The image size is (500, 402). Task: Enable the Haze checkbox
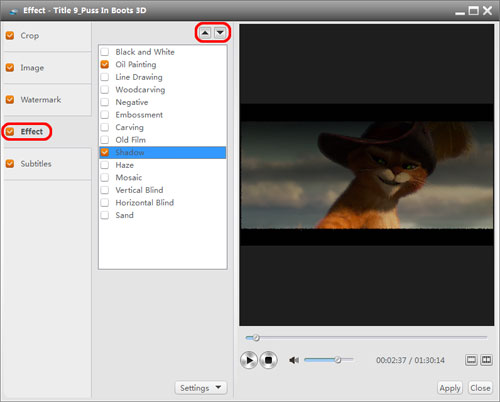point(105,165)
